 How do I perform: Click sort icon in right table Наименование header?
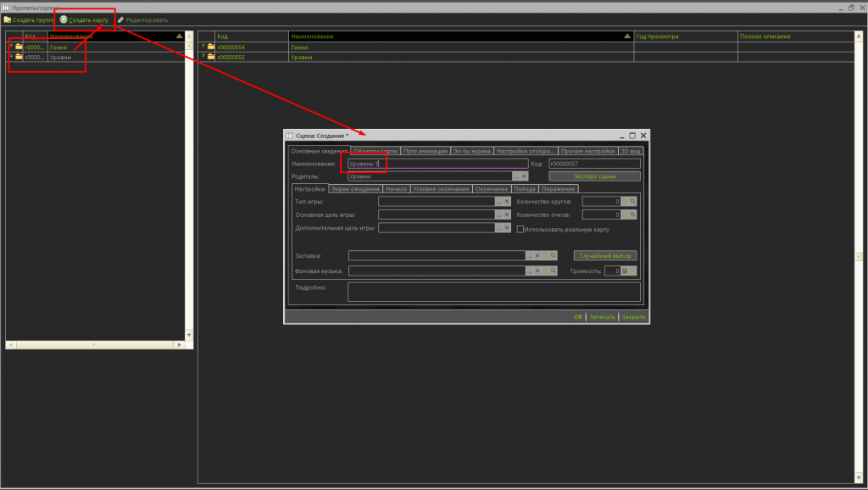(x=626, y=36)
